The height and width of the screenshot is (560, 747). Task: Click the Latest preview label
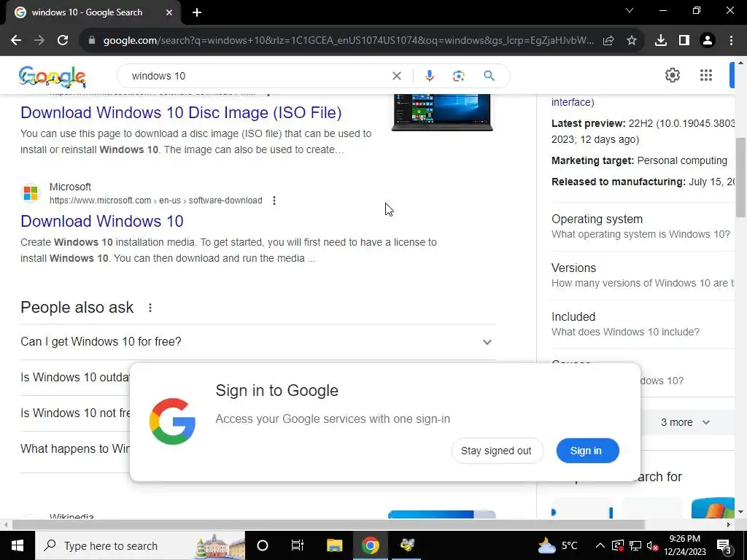(589, 123)
